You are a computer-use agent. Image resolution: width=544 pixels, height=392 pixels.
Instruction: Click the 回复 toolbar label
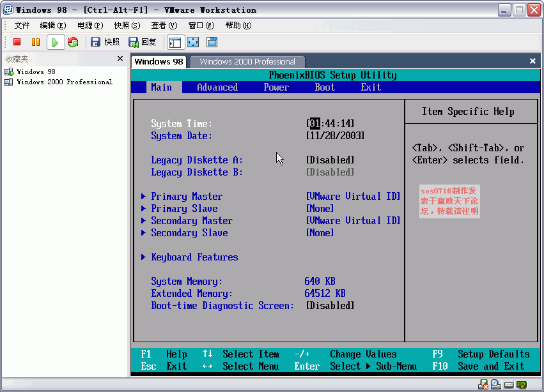(149, 42)
